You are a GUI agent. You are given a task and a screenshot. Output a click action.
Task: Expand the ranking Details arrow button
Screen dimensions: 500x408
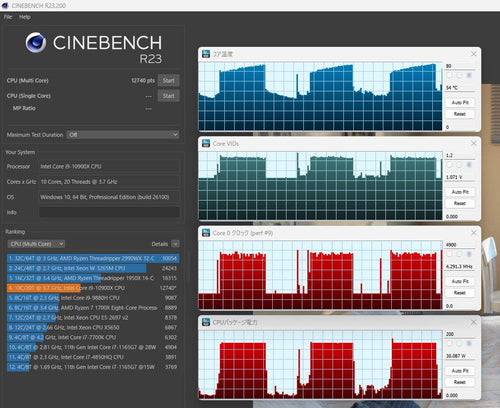pos(175,244)
